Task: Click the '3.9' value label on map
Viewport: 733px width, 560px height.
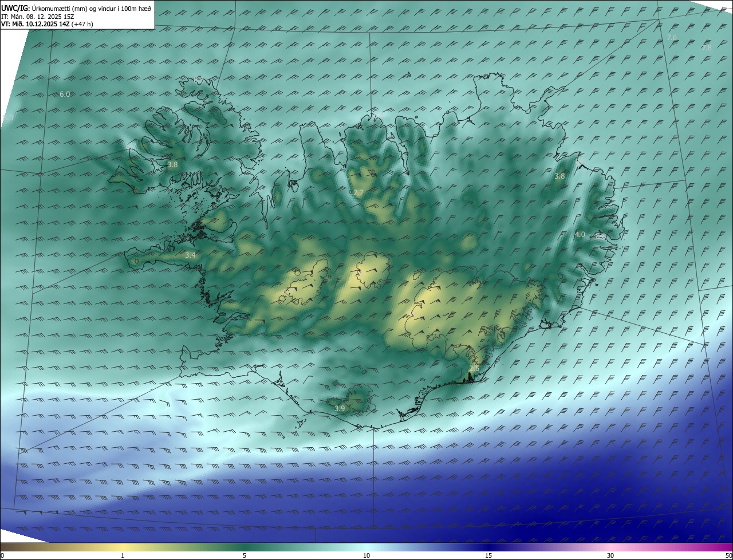Action: click(340, 408)
